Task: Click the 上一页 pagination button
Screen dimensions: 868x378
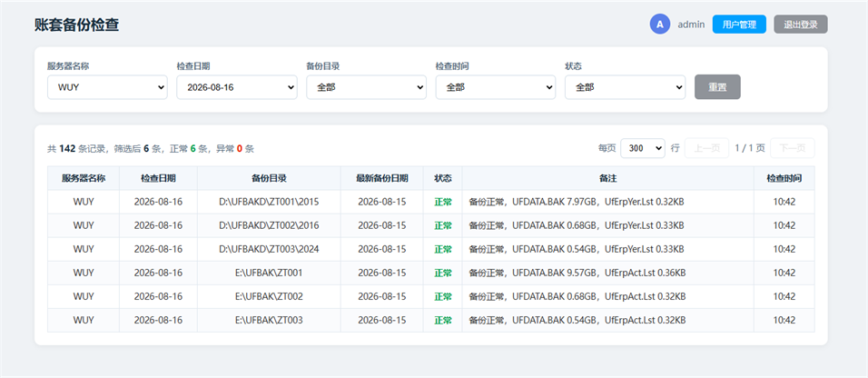Action: pyautogui.click(x=707, y=148)
